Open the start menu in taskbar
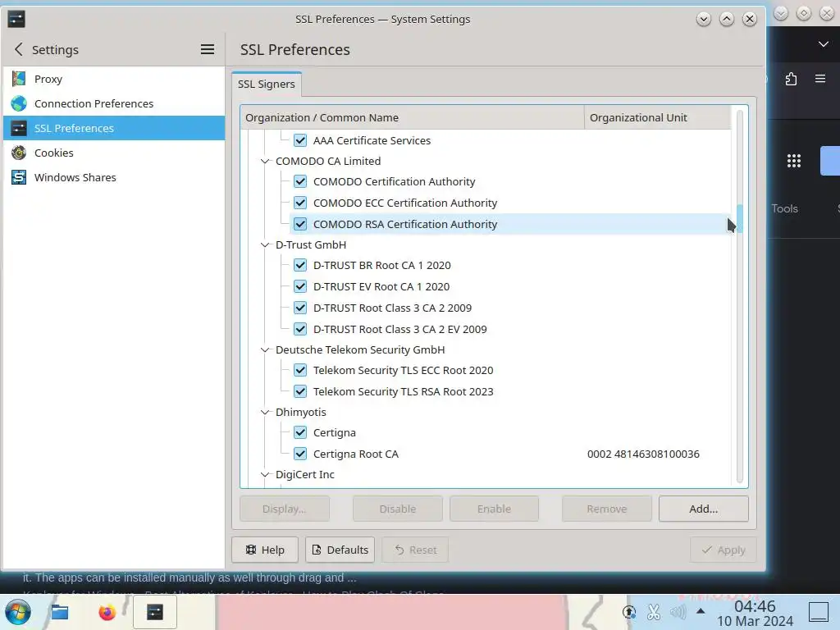 pyautogui.click(x=18, y=612)
